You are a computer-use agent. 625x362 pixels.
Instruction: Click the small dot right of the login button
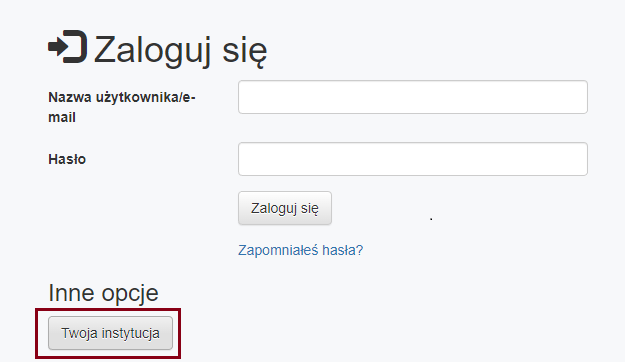point(431,219)
